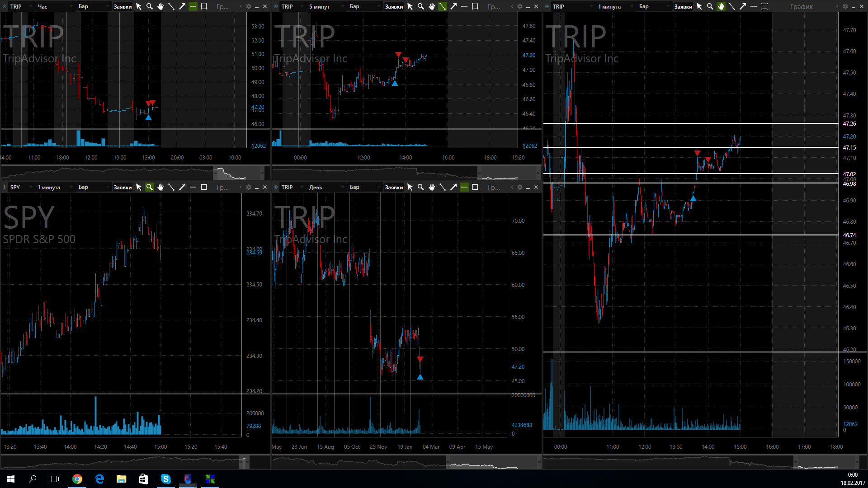
Task: Toggle Заявки orders in TRIP 5-minute chart
Action: click(394, 6)
